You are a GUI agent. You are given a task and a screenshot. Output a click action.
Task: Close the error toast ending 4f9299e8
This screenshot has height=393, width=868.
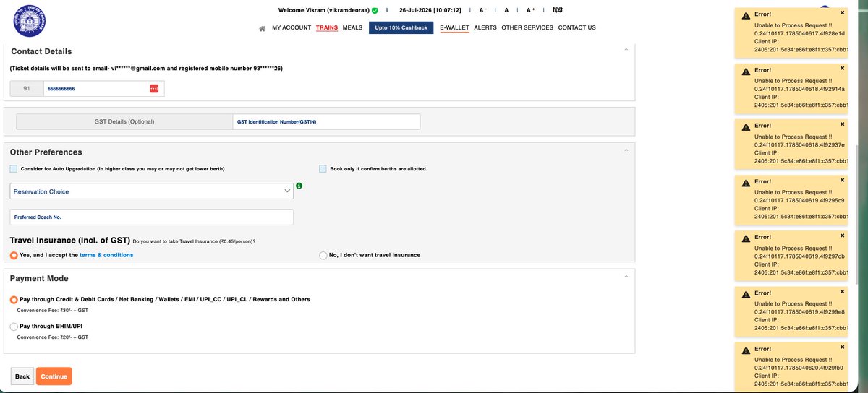842,292
